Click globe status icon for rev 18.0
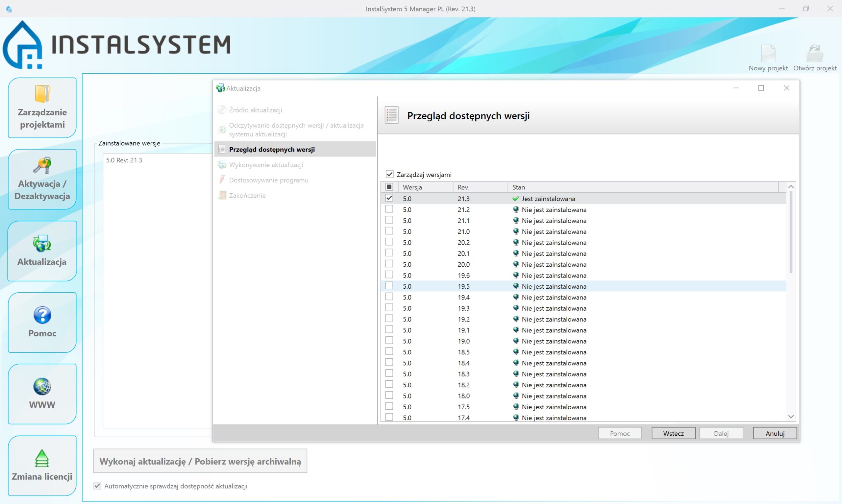Screen dimensions: 842x504 pos(516,396)
